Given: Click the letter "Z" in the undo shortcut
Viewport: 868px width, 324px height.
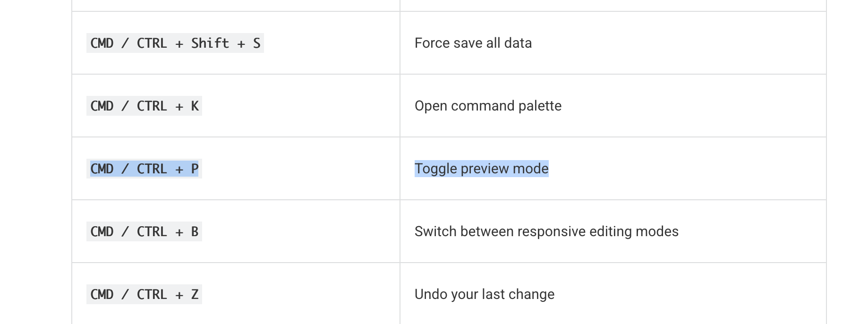Looking at the screenshot, I should (x=195, y=295).
